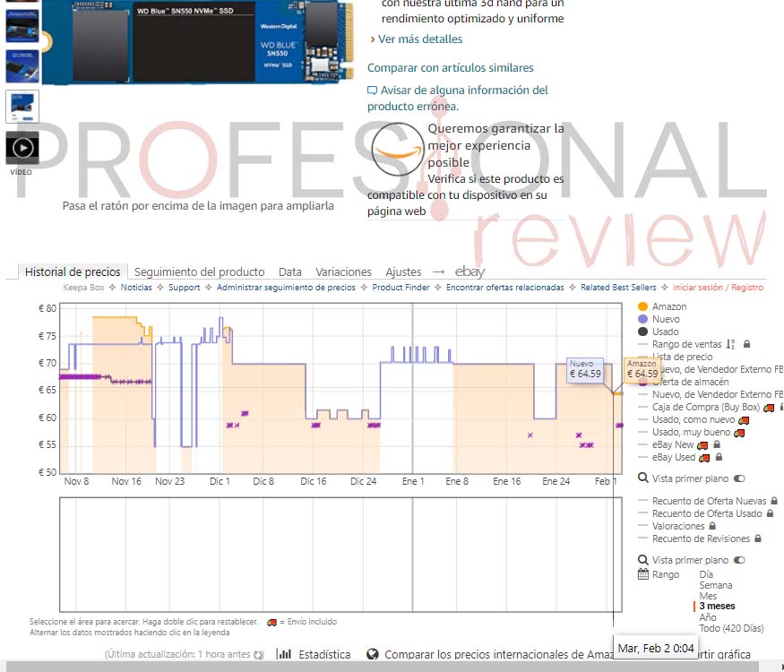Click the Rango calendar icon
The height and width of the screenshot is (672, 784).
click(x=643, y=574)
